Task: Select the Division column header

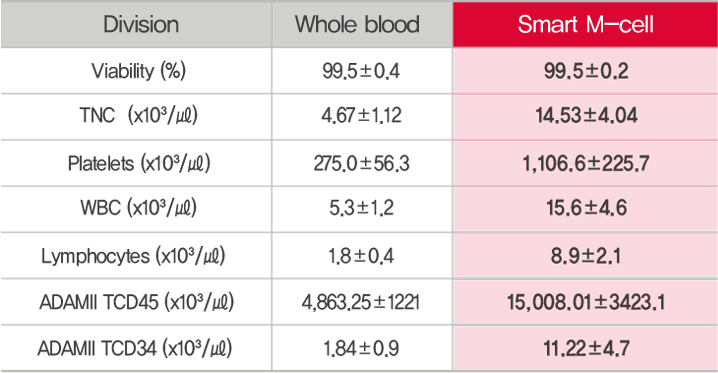Action: click(x=141, y=24)
